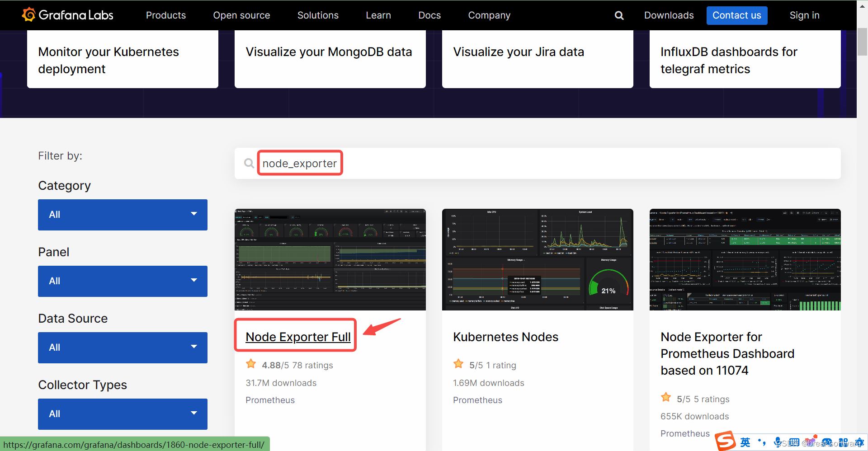Click the 31.7M downloads text
This screenshot has height=451, width=868.
[x=281, y=383]
